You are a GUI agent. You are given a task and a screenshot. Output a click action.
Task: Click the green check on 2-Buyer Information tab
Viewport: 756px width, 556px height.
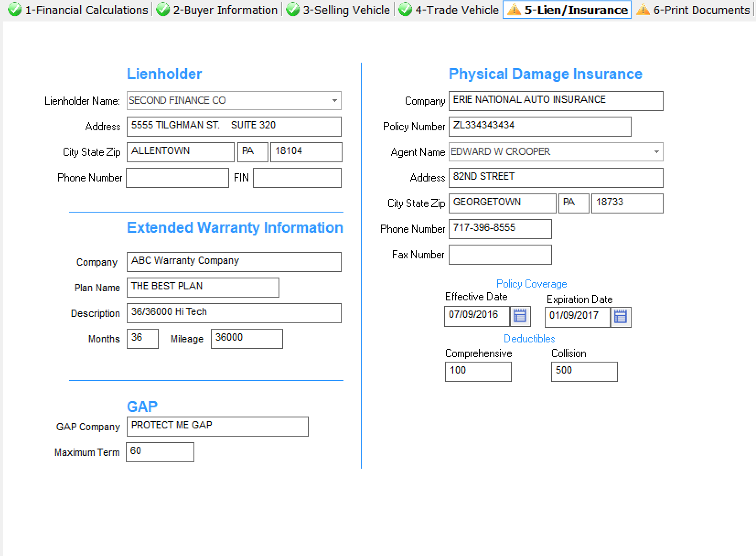(163, 10)
